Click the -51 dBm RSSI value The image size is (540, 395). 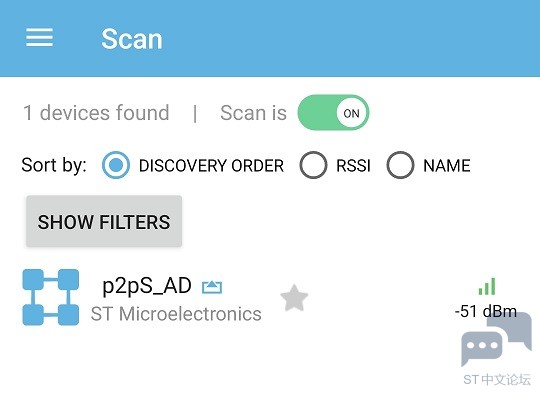[486, 311]
